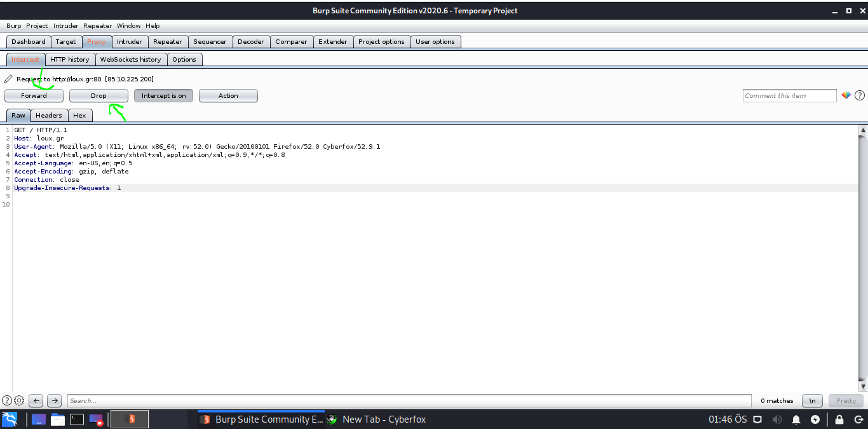Viewport: 868px width, 429px height.
Task: Switch to the Headers view tab
Action: (49, 115)
